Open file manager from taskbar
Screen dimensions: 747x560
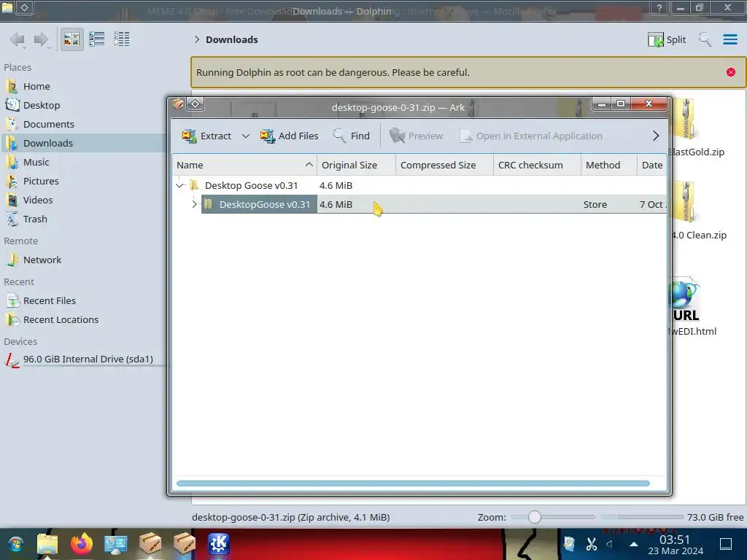click(47, 544)
